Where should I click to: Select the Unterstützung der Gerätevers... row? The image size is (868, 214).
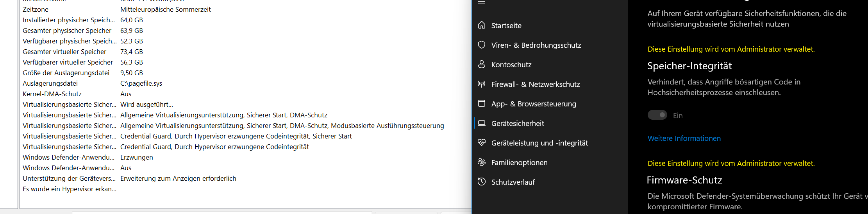coord(69,178)
